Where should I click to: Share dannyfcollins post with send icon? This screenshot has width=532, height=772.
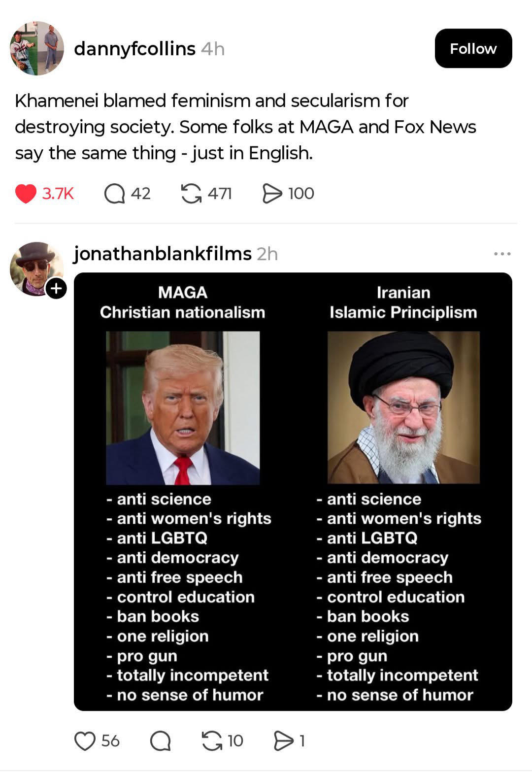(272, 194)
